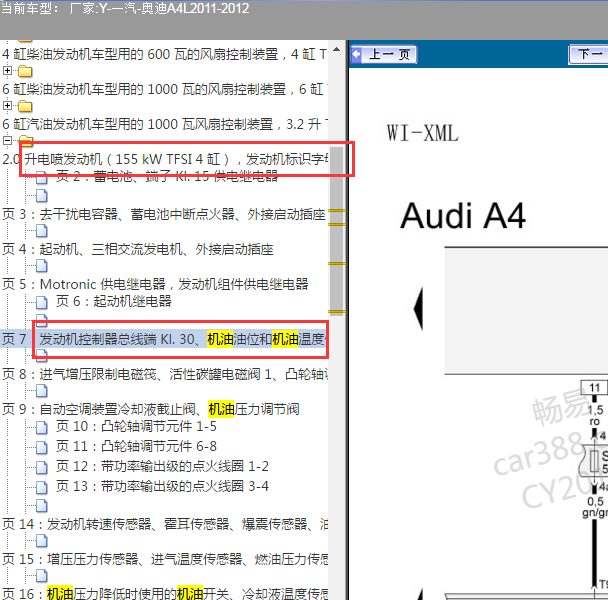Click the tree panel scrollbar thumb
Viewport: 608px width, 600px height.
pos(337,231)
